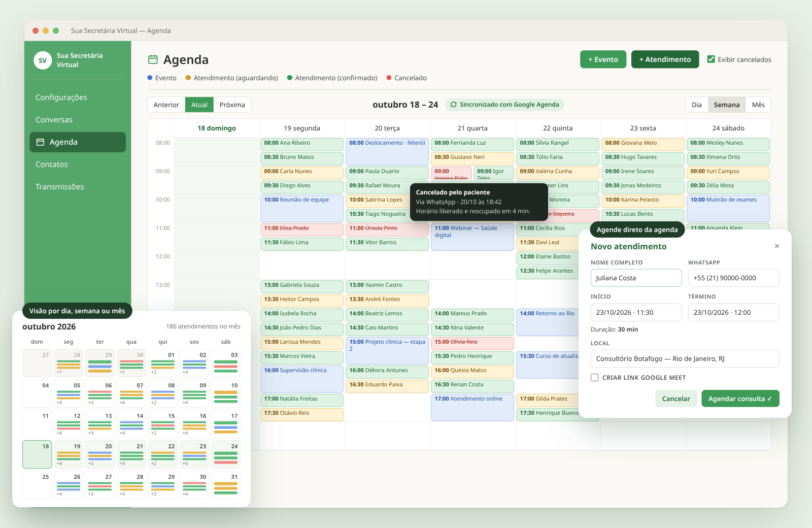812x528 pixels.
Task: Enable Criar link Google Meet checkbox
Action: [594, 377]
